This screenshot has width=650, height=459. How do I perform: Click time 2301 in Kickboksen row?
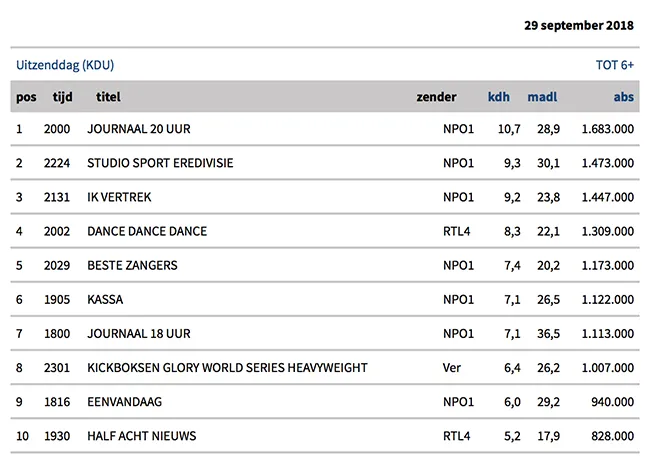57,368
